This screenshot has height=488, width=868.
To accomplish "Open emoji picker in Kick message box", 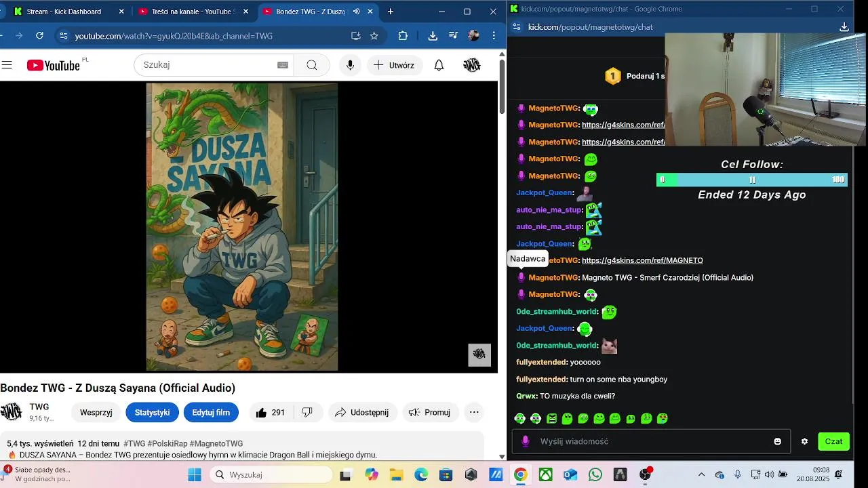I will (x=778, y=441).
